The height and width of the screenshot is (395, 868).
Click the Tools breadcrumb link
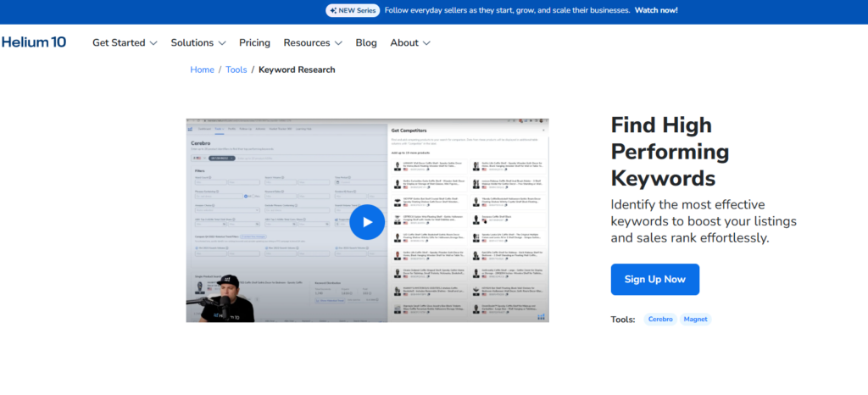236,70
